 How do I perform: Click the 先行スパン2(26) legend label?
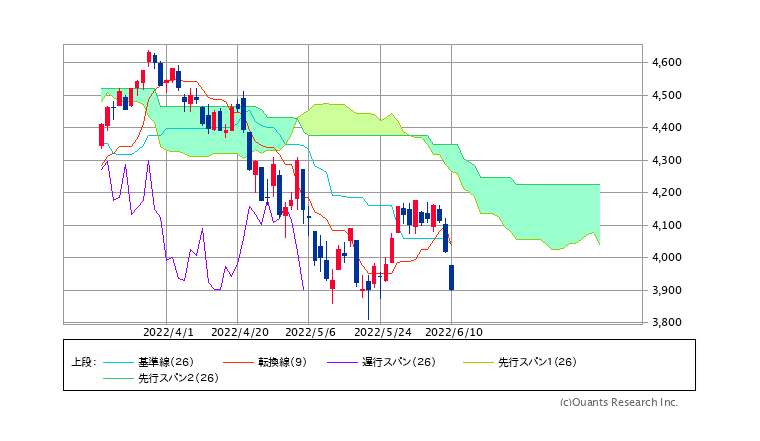coord(179,378)
